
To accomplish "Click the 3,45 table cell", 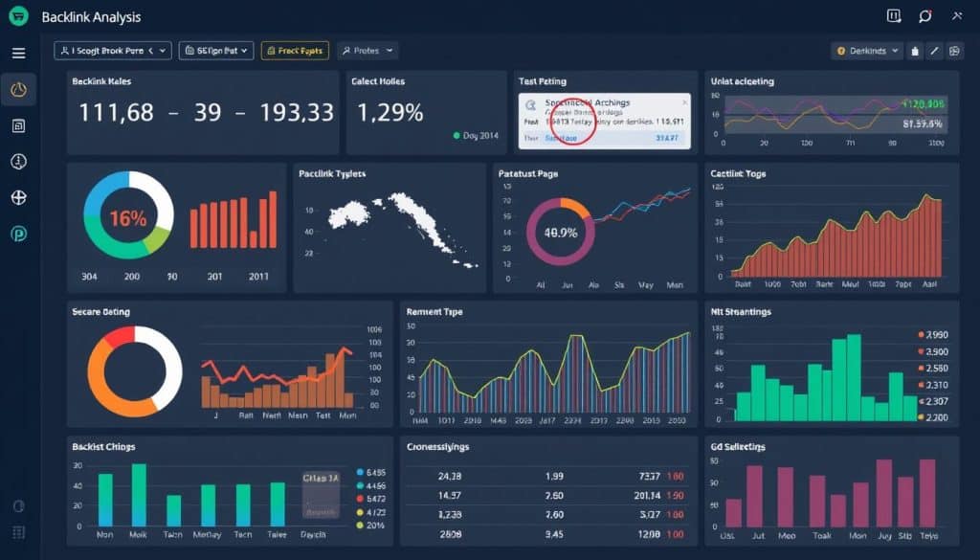I will click(x=554, y=534).
